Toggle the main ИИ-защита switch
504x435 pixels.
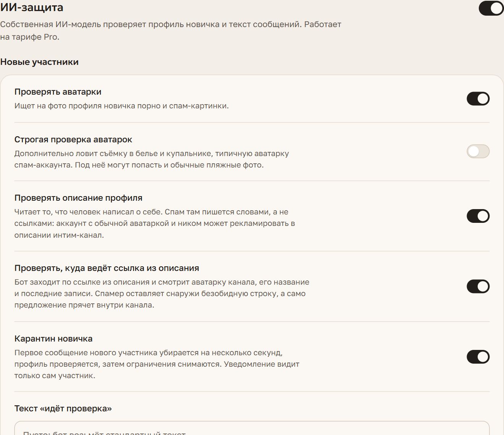(x=491, y=8)
